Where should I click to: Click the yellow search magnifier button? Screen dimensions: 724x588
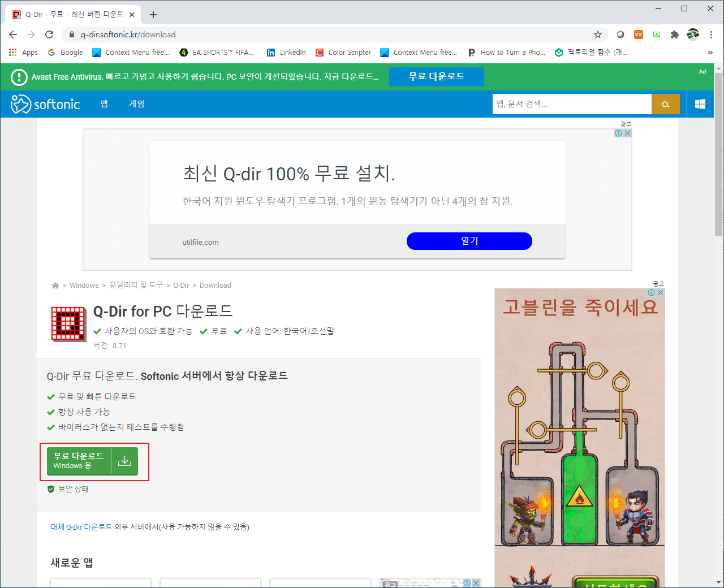pos(666,104)
